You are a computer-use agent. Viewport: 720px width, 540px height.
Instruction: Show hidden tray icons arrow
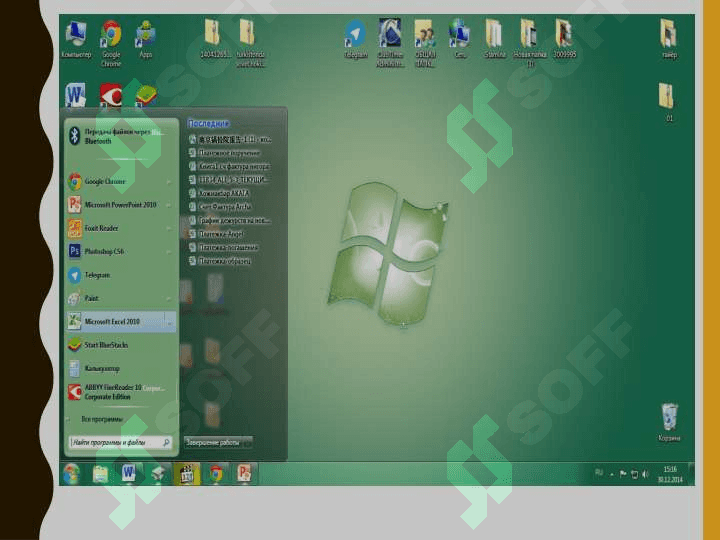612,474
